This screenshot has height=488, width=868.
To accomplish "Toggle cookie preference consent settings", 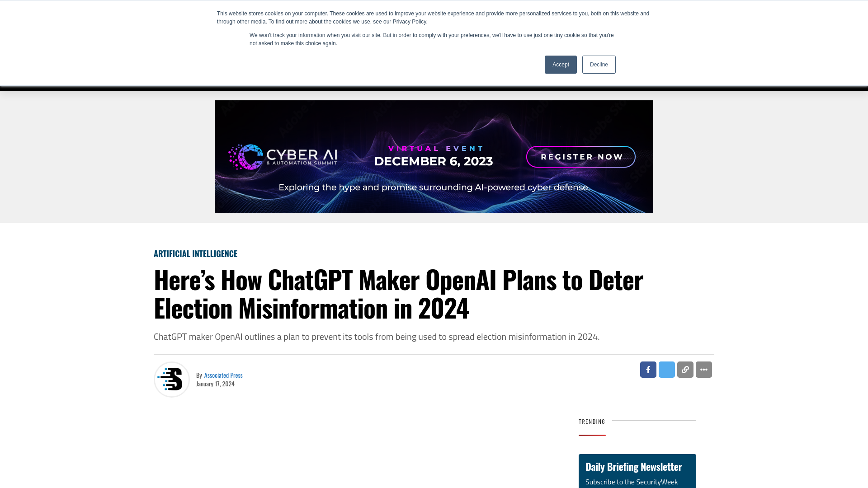I will [x=599, y=64].
